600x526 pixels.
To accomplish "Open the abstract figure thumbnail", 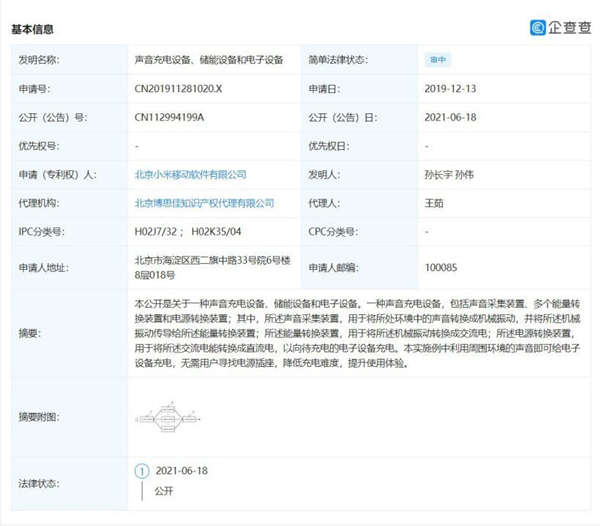I will [x=167, y=417].
